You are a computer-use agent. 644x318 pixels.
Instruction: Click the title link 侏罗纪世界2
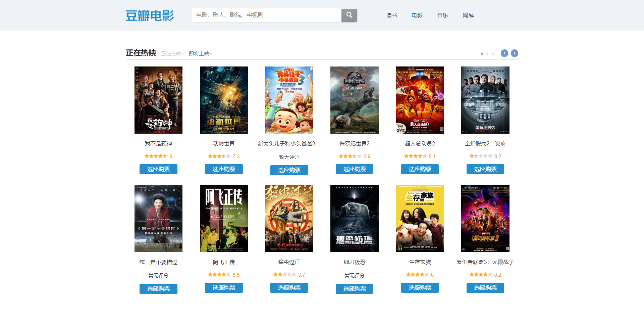[x=355, y=144]
